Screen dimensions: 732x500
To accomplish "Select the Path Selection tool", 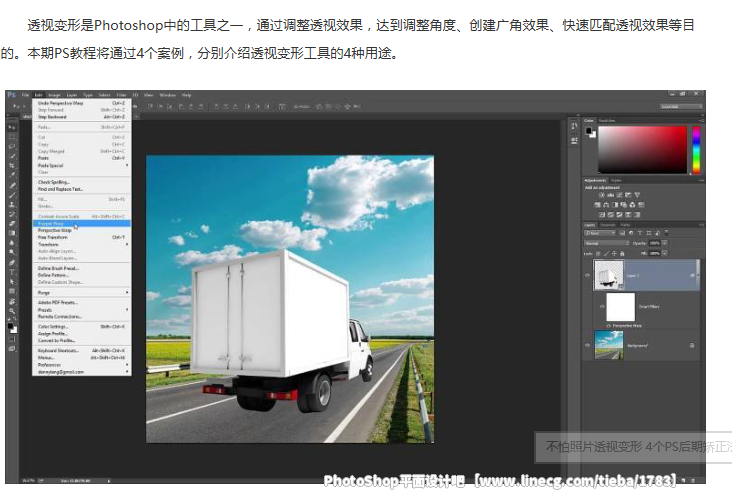I will point(12,282).
